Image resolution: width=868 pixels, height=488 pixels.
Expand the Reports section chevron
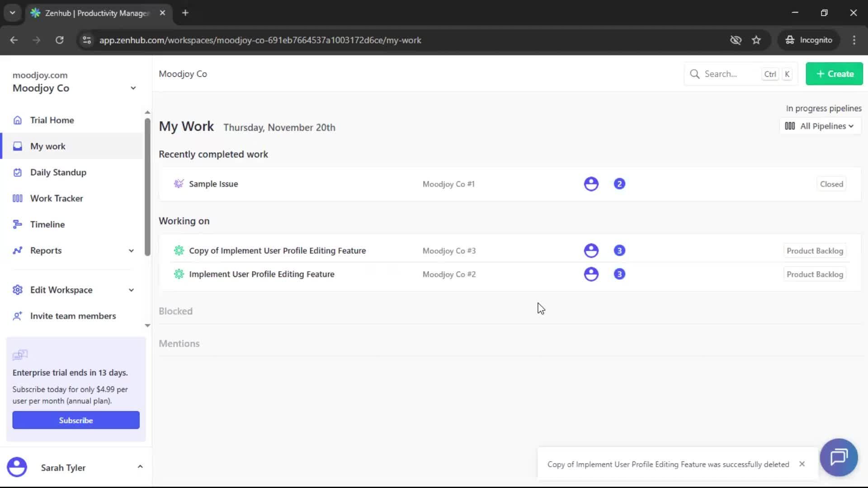(x=131, y=250)
